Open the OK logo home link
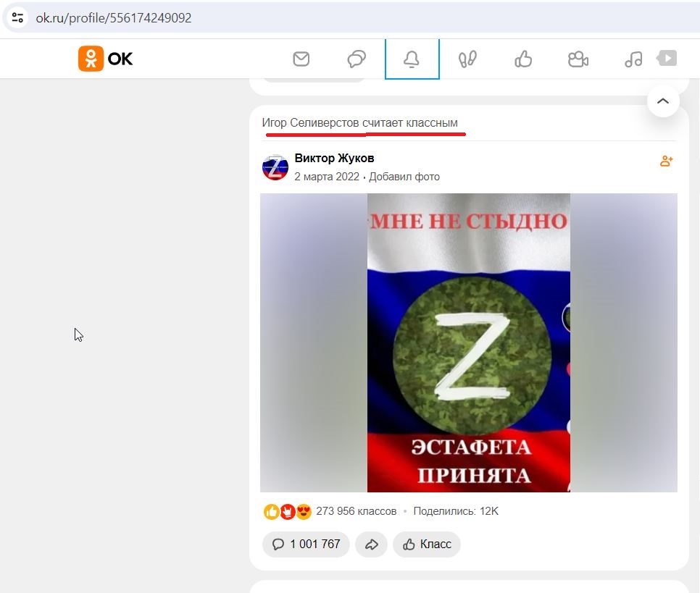Viewport: 700px width, 593px height. [x=105, y=59]
